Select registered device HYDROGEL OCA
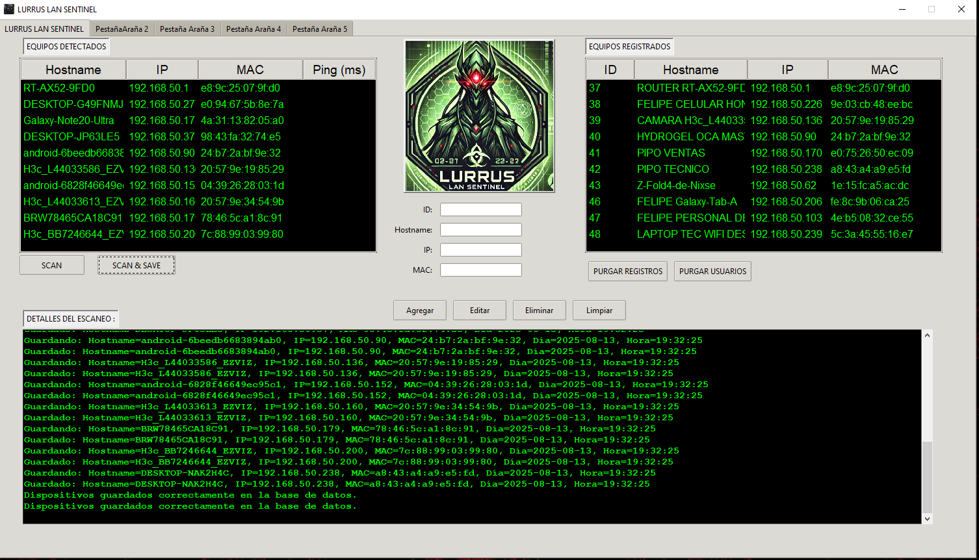Viewport: 979px width, 560px height. click(764, 136)
